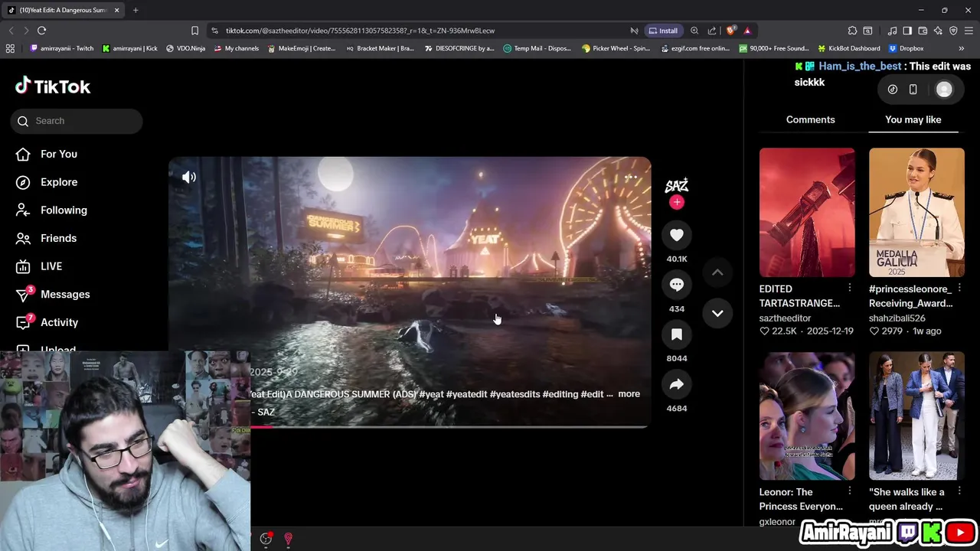980x551 pixels.
Task: Open the SAZ creator avatar
Action: click(x=677, y=185)
